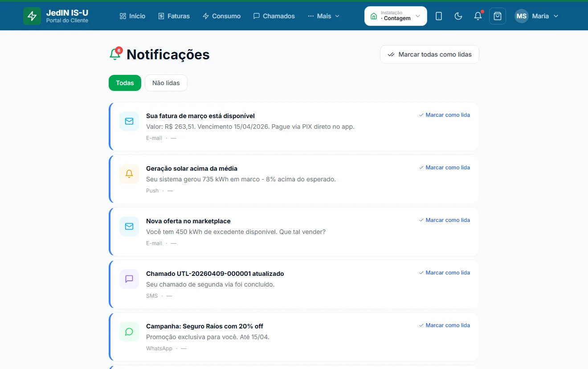Image resolution: width=588 pixels, height=369 pixels.
Task: Click the house icon in Instalação selector
Action: 374,16
